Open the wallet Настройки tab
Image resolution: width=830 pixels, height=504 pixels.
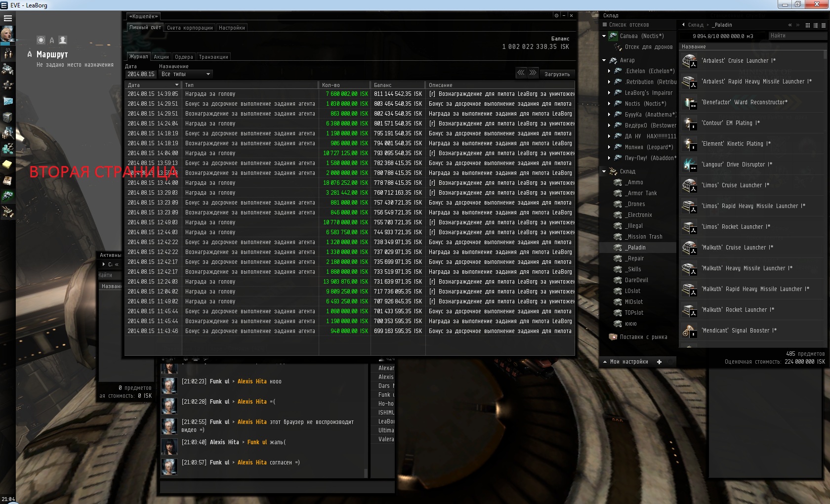click(232, 28)
